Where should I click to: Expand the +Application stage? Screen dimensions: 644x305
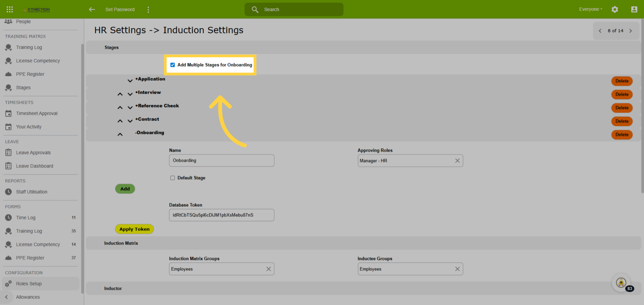pos(150,79)
